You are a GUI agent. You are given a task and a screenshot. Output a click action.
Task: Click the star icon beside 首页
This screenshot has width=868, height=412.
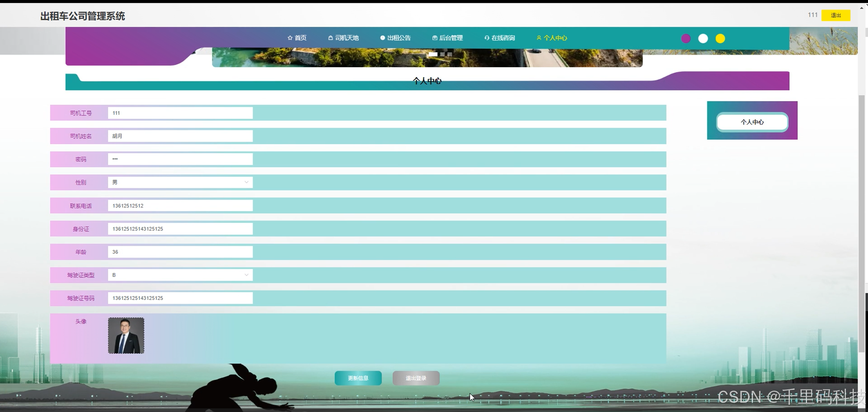(x=290, y=38)
